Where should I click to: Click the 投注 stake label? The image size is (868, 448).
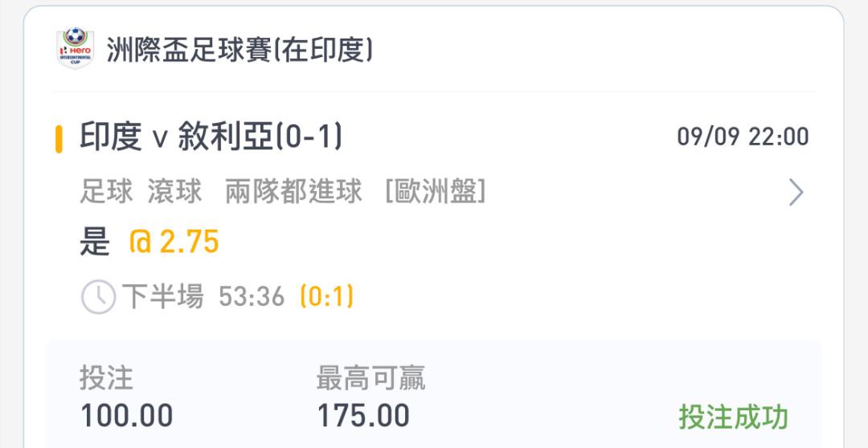click(106, 377)
